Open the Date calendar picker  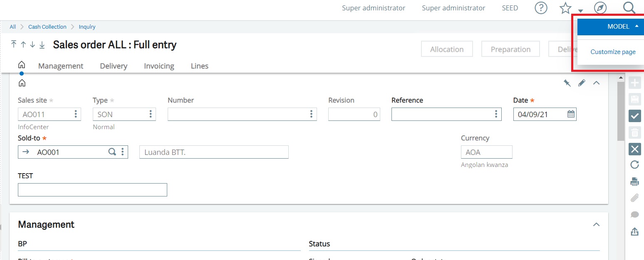(x=570, y=114)
